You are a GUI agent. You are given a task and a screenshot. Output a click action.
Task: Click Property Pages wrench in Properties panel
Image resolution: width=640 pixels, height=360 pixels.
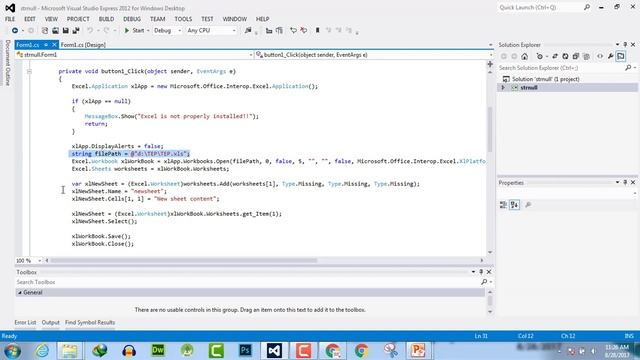(x=528, y=205)
